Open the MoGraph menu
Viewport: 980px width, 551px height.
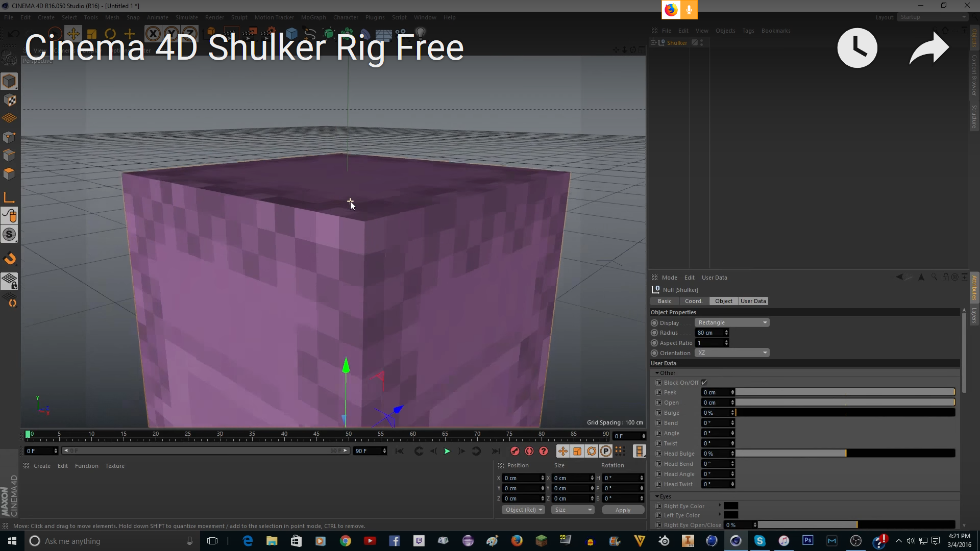[x=313, y=17]
